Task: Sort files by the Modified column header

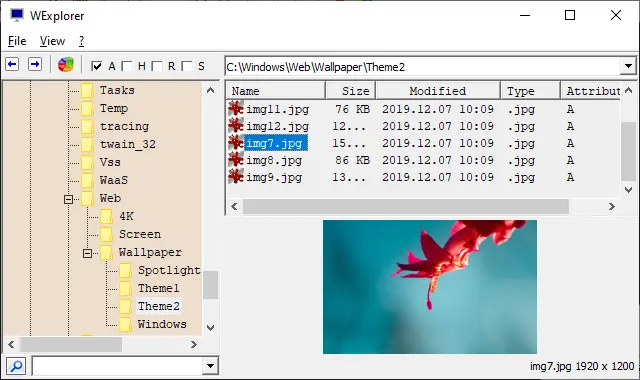Action: tap(438, 91)
